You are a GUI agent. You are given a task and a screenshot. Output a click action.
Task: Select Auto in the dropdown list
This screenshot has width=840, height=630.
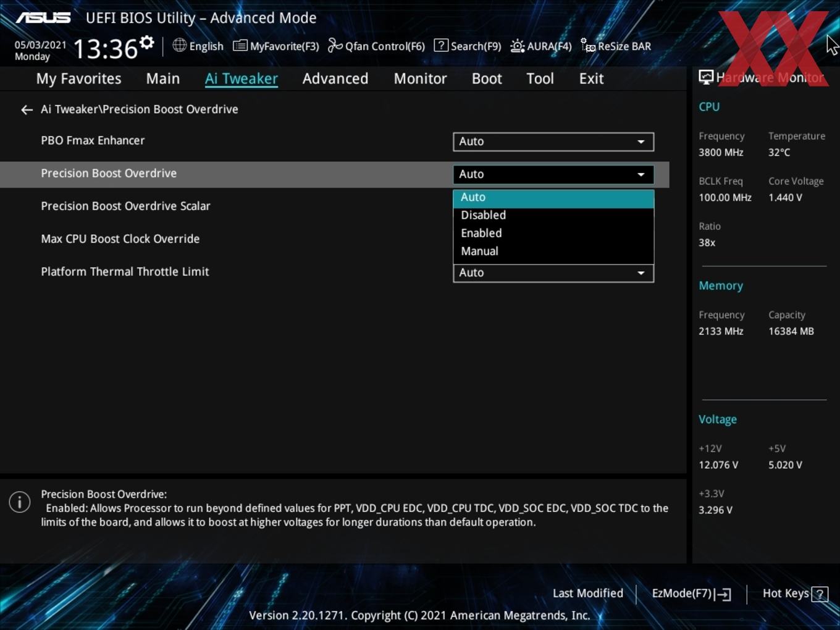(553, 198)
